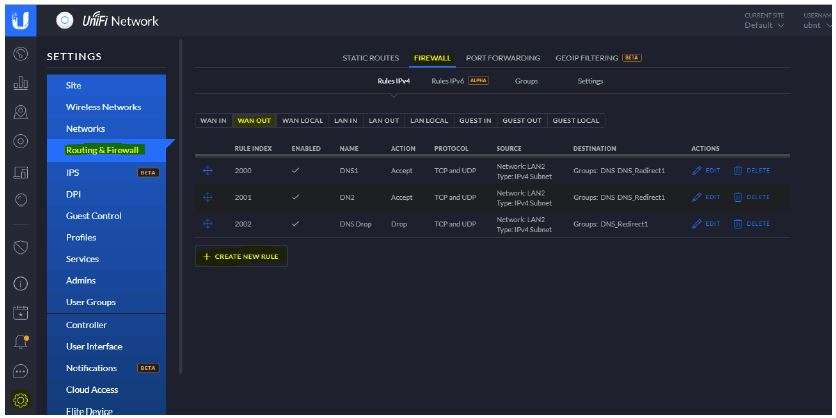The width and height of the screenshot is (836, 418).
Task: Open Cloud Access settings
Action: [107, 390]
